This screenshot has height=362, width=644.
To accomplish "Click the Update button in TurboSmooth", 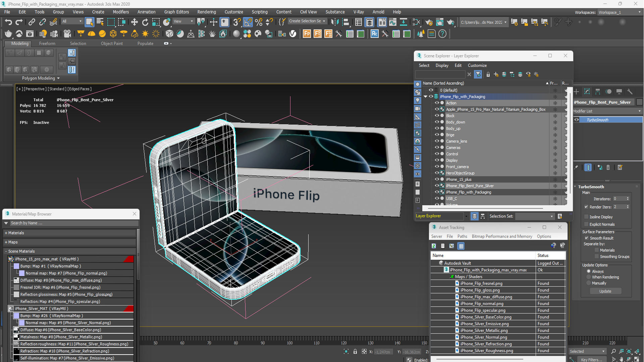I will [x=605, y=291].
